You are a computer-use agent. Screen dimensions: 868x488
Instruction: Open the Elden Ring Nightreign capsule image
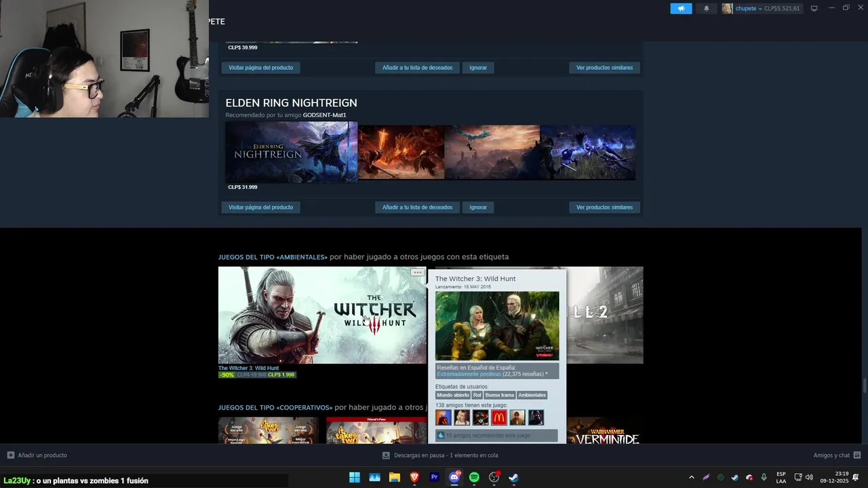[291, 152]
